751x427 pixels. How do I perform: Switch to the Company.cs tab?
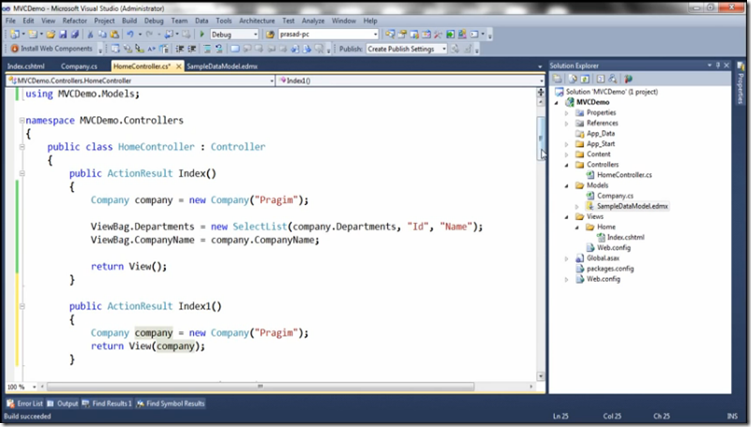pos(79,66)
